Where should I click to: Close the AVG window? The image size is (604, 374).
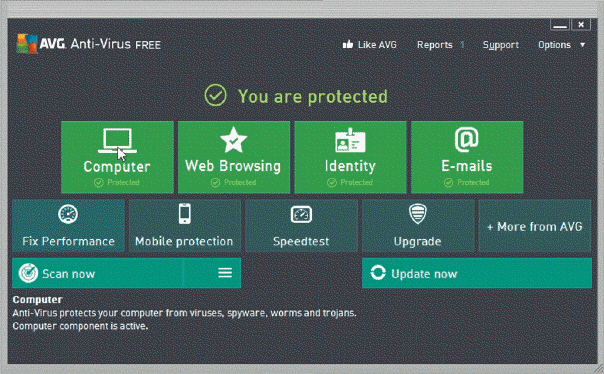(581, 25)
